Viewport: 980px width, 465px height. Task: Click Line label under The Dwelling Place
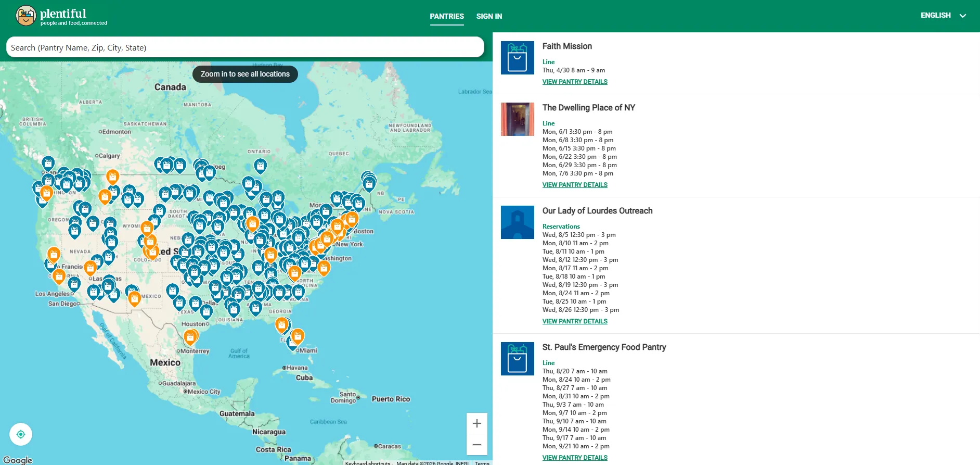pos(548,123)
